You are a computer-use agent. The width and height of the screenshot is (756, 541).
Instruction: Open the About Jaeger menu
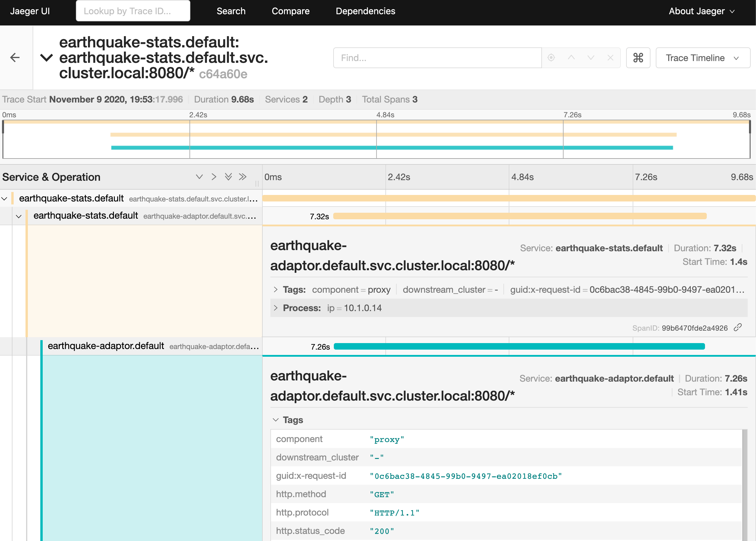pyautogui.click(x=702, y=11)
